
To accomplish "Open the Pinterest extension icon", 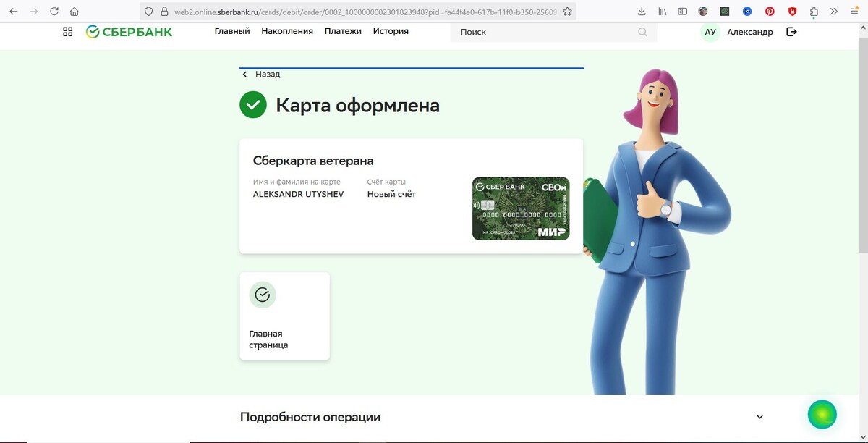I will [770, 12].
